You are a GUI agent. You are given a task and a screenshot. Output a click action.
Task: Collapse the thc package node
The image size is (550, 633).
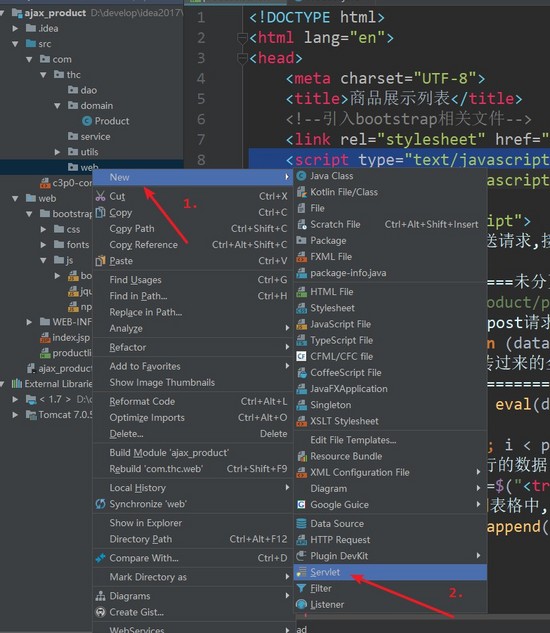[x=43, y=75]
